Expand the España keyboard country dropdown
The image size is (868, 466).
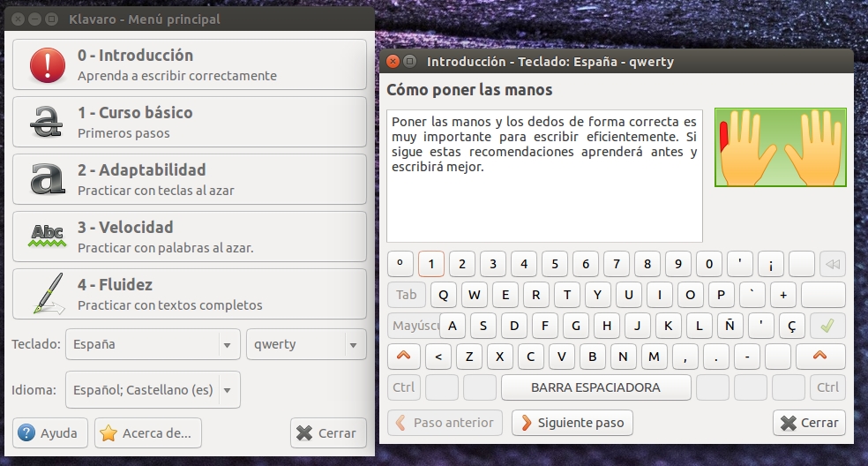[153, 344]
